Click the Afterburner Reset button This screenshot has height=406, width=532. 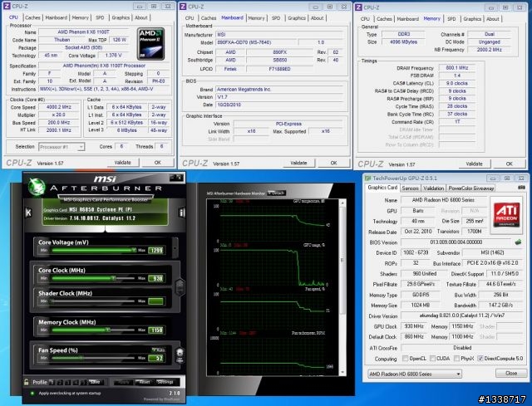point(144,382)
